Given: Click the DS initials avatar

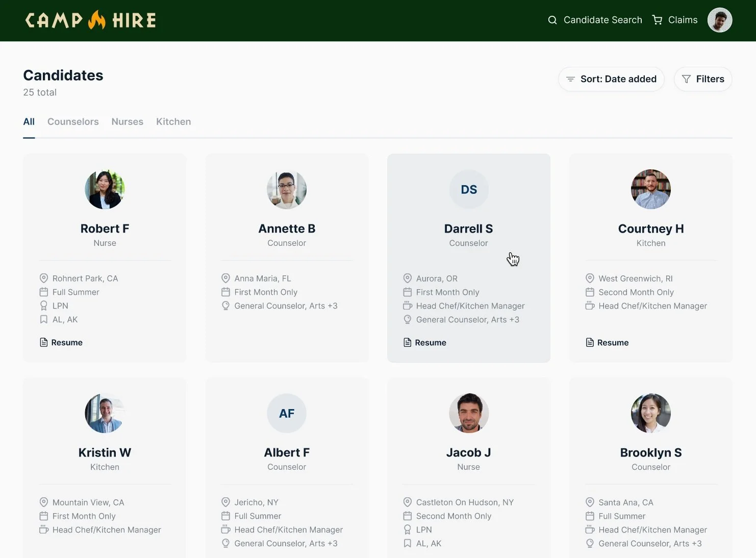Looking at the screenshot, I should pos(469,189).
